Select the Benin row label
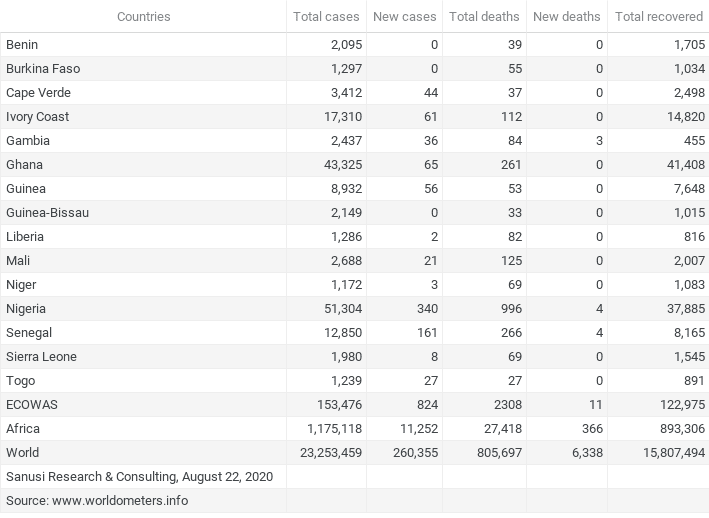709x518 pixels. [23, 45]
